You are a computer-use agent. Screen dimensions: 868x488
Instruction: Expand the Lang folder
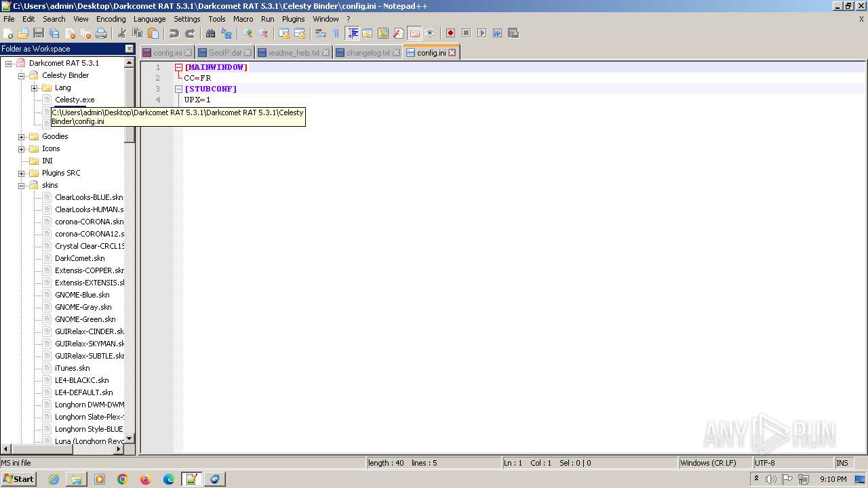point(34,87)
